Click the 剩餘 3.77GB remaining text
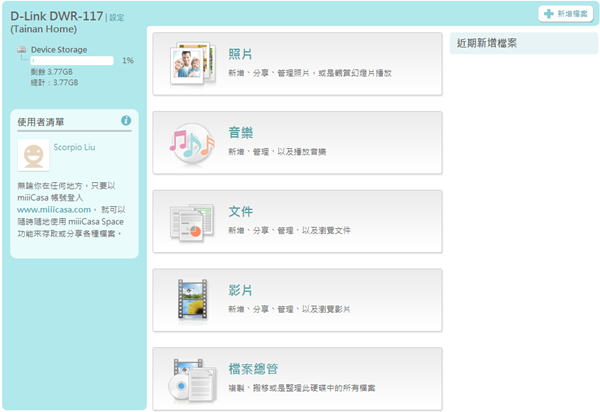The image size is (600, 412). coord(52,72)
